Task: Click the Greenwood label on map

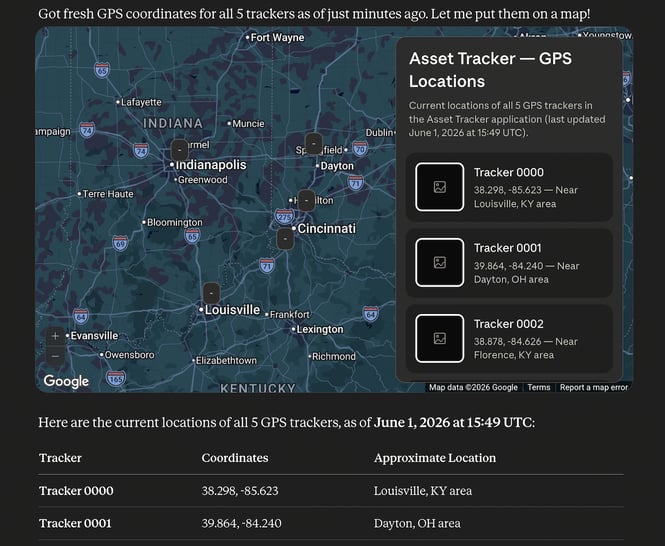Action: click(202, 180)
